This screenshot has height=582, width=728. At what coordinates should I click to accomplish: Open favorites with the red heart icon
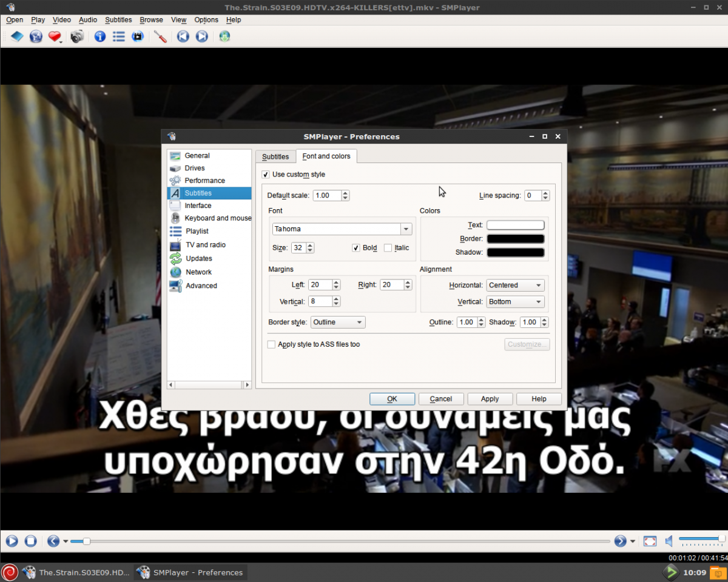(x=55, y=36)
